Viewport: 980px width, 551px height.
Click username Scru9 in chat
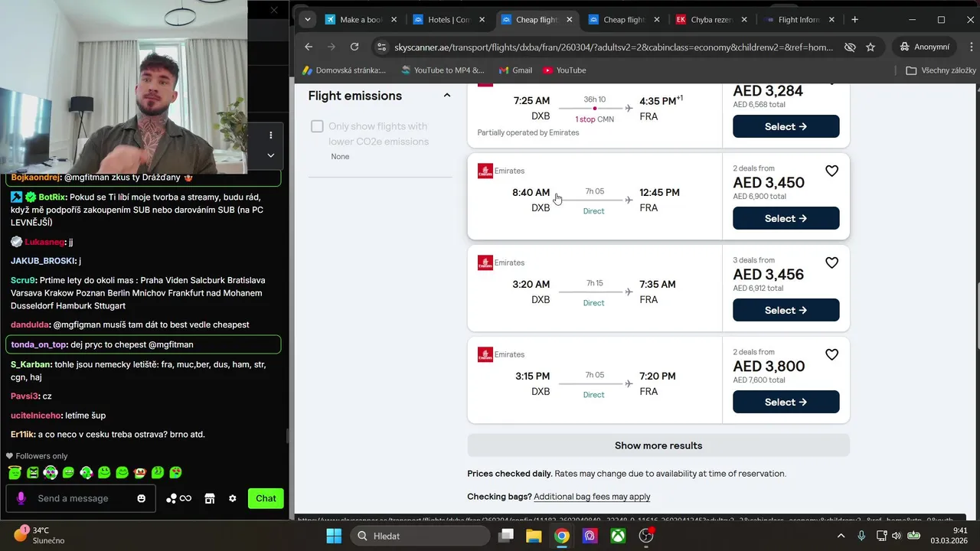pyautogui.click(x=23, y=280)
